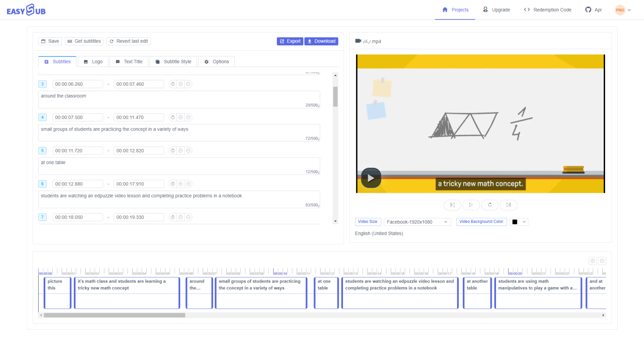This screenshot has width=644, height=351.
Task: Export the subtitles
Action: 290,41
